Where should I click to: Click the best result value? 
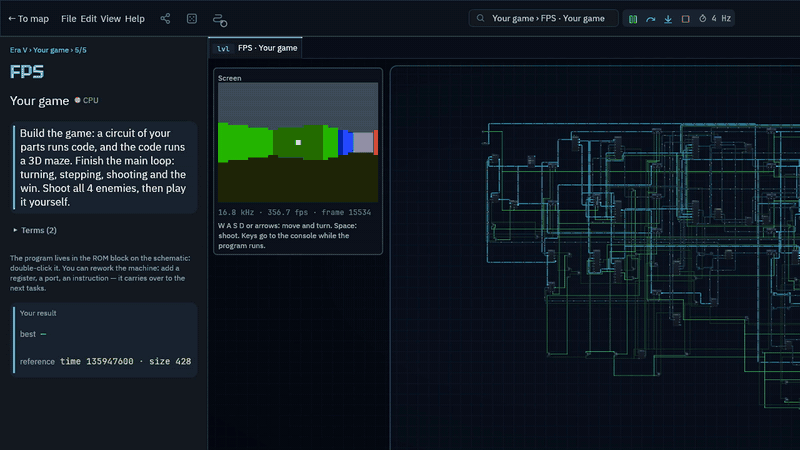click(x=43, y=334)
